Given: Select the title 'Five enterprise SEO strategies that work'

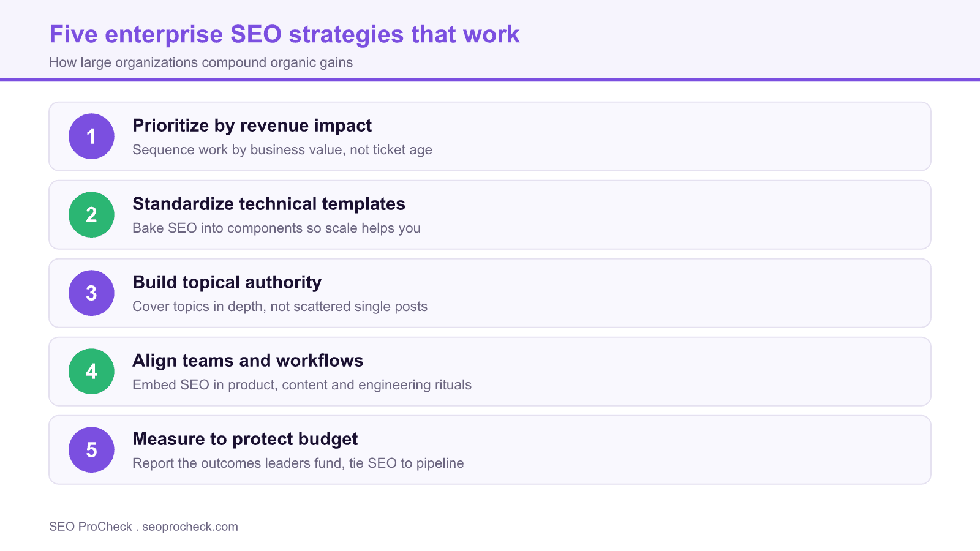Looking at the screenshot, I should point(284,34).
